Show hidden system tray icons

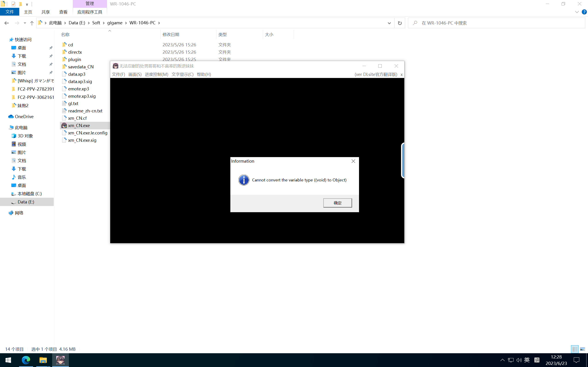pyautogui.click(x=502, y=360)
